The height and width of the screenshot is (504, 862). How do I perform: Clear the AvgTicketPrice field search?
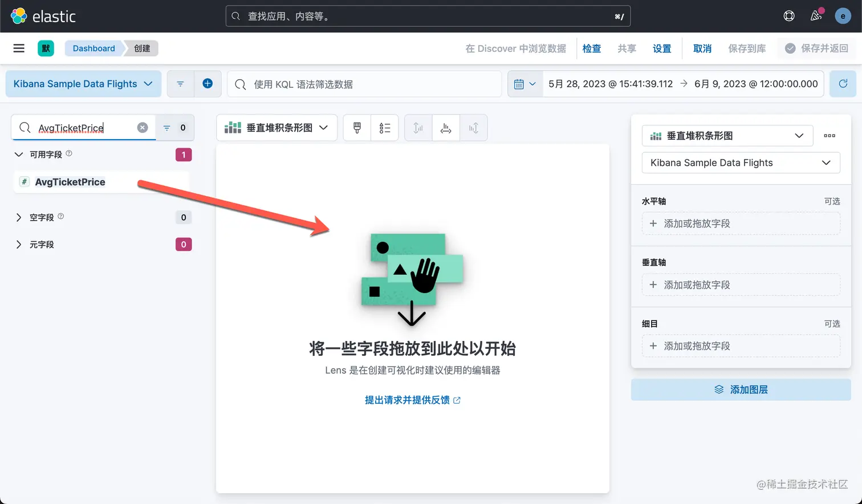click(143, 128)
